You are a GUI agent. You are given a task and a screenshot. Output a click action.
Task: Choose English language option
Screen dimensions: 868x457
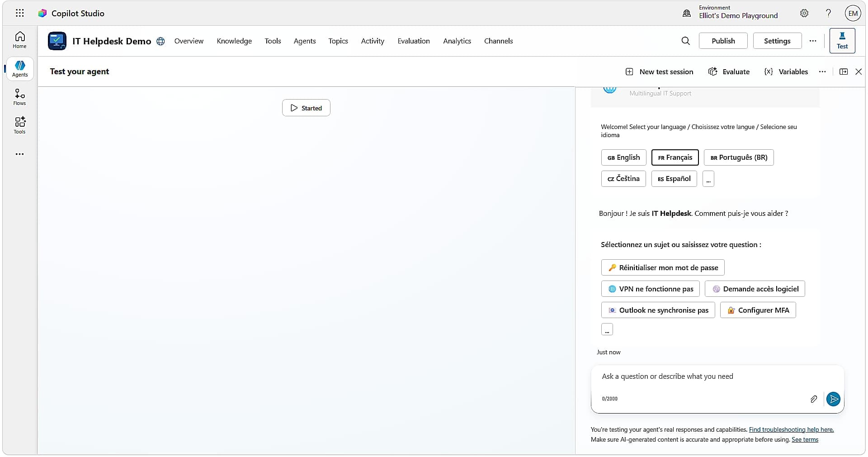point(624,157)
